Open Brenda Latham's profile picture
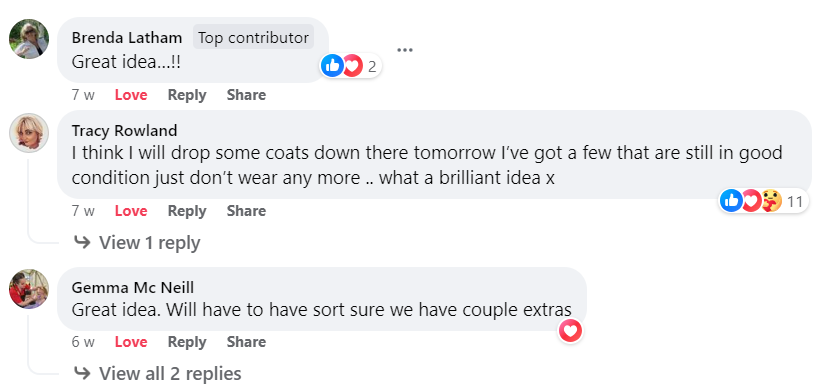 [29, 39]
